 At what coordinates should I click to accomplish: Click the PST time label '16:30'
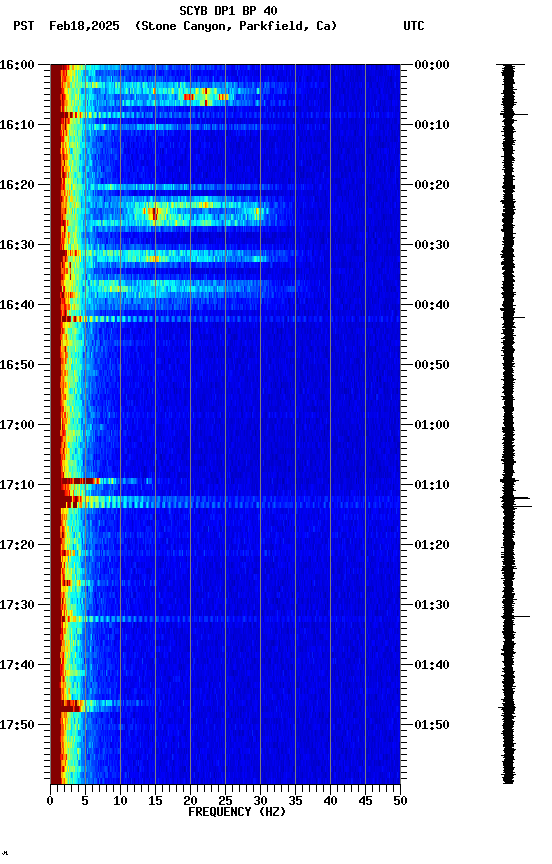17,245
